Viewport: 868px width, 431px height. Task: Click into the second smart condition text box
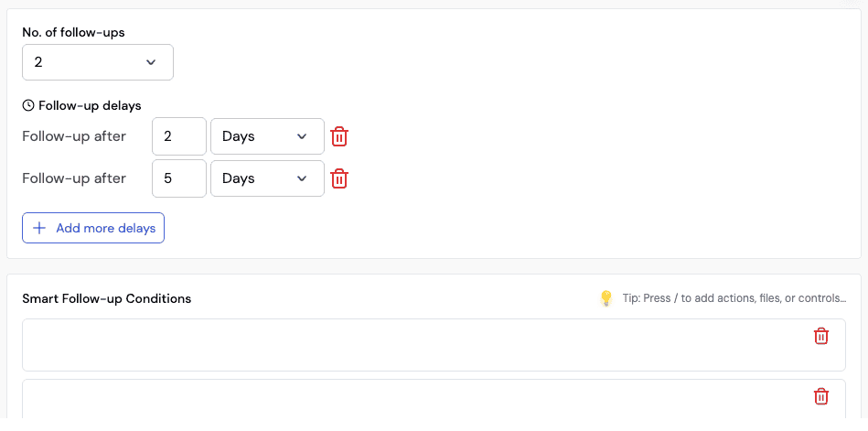(x=412, y=401)
